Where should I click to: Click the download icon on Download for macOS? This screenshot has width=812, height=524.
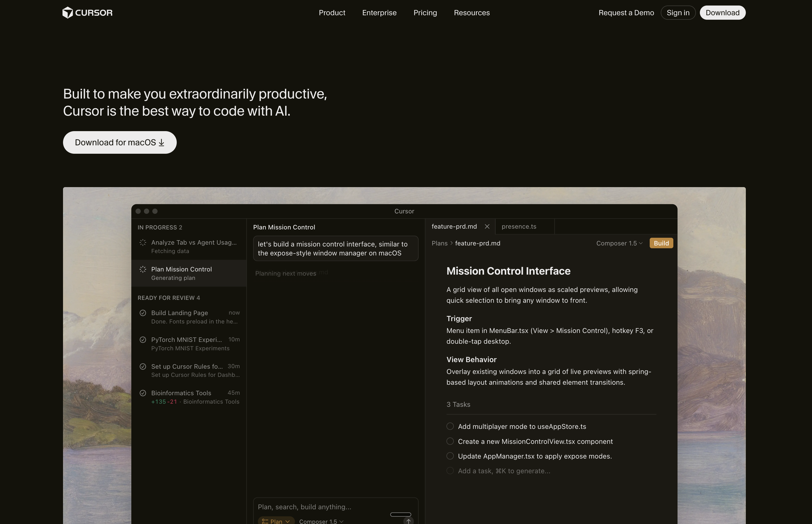click(161, 143)
